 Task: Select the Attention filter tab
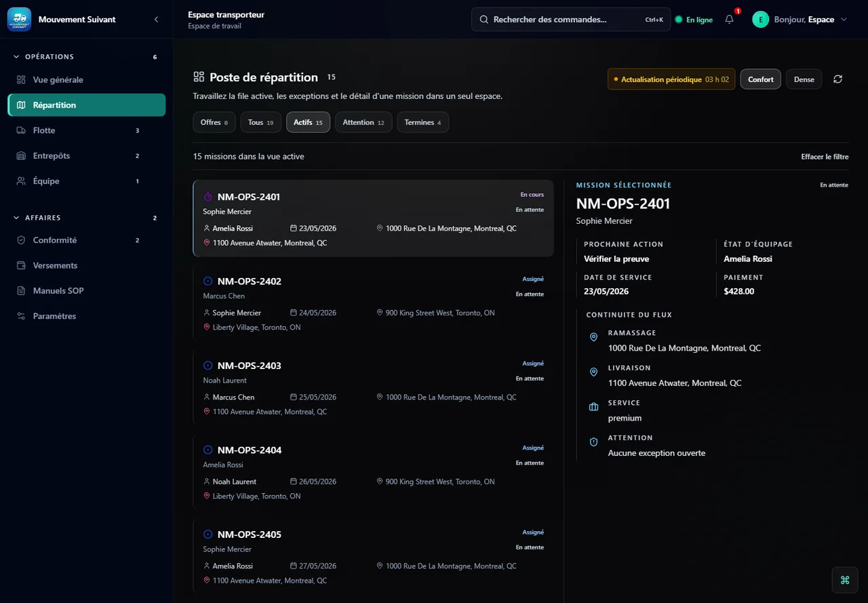(x=363, y=122)
